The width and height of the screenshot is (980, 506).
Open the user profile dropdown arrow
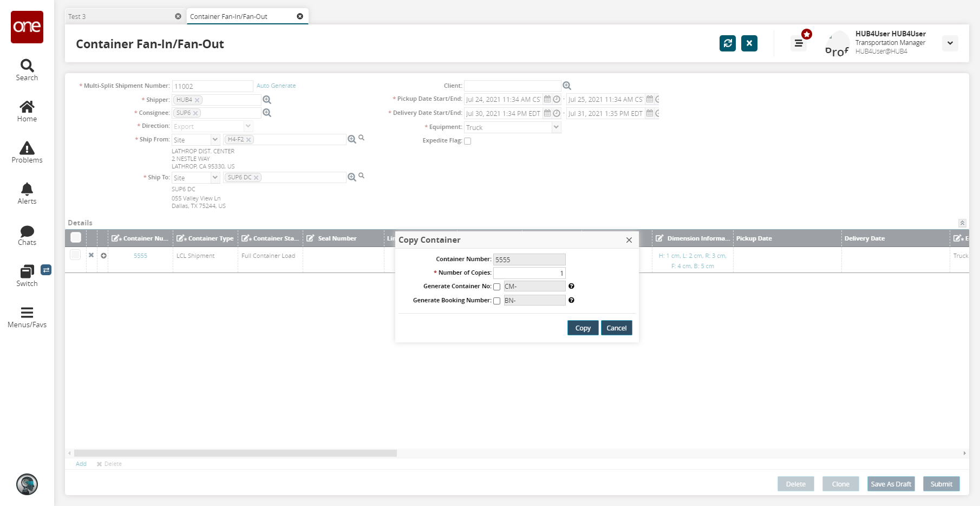(950, 43)
